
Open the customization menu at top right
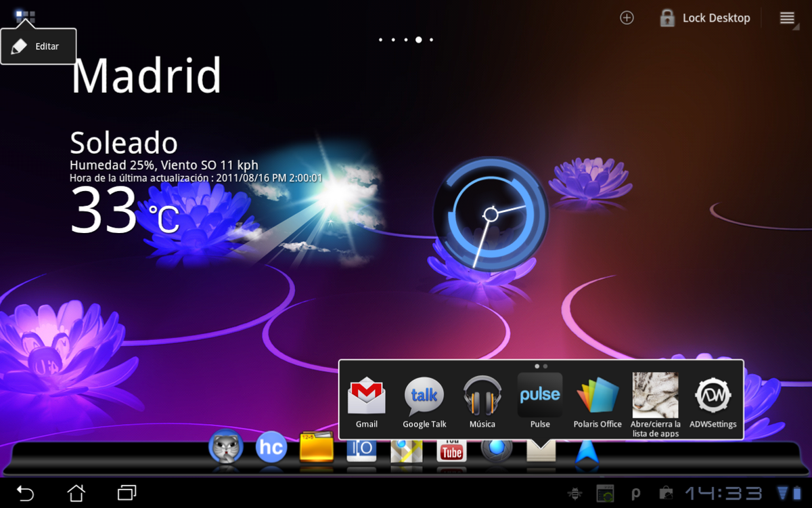point(787,18)
